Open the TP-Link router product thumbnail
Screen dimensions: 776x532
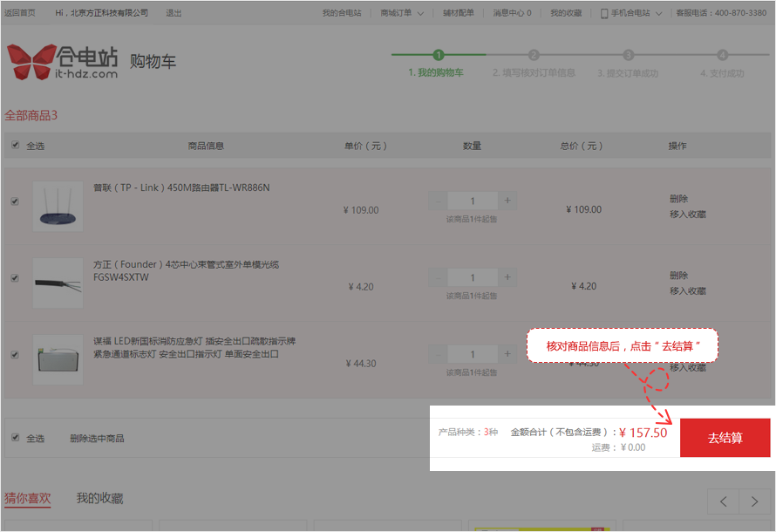click(58, 206)
